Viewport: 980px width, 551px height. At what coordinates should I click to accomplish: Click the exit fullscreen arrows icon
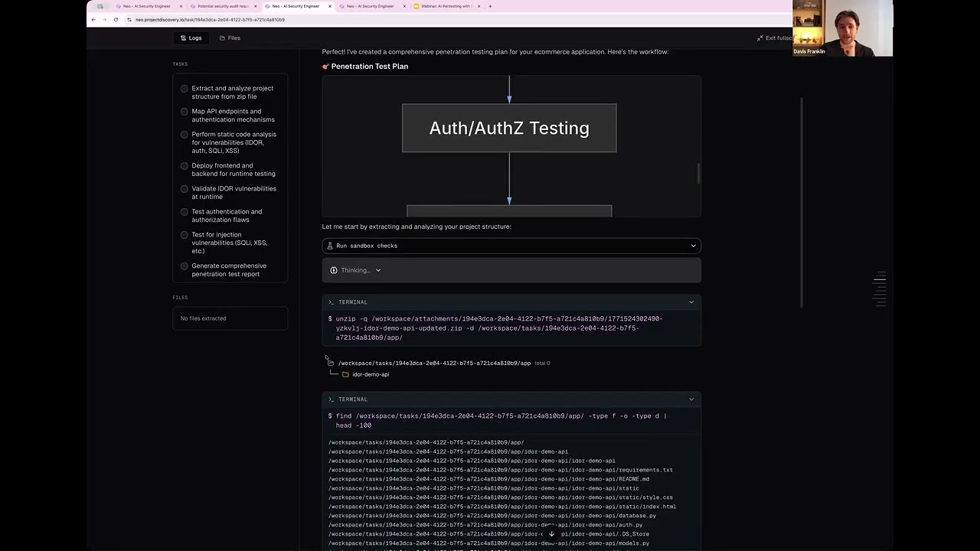click(760, 38)
